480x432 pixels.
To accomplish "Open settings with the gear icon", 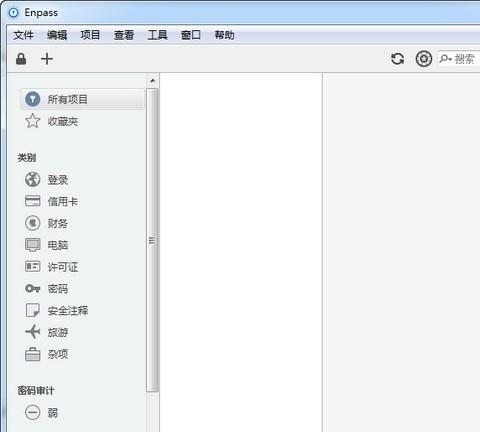I will (x=424, y=59).
